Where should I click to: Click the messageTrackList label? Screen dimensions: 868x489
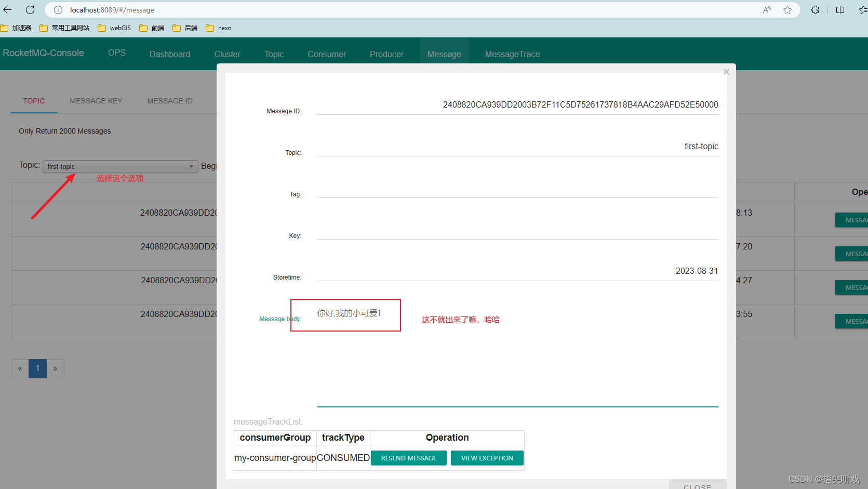(x=269, y=421)
